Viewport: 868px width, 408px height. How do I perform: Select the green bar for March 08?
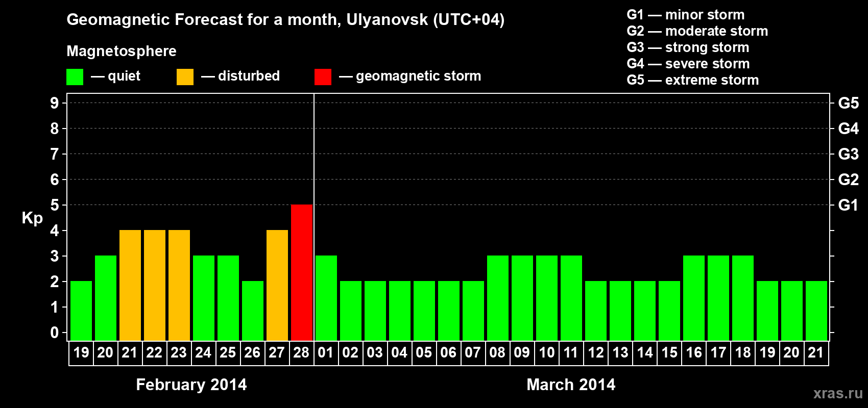[x=498, y=298]
